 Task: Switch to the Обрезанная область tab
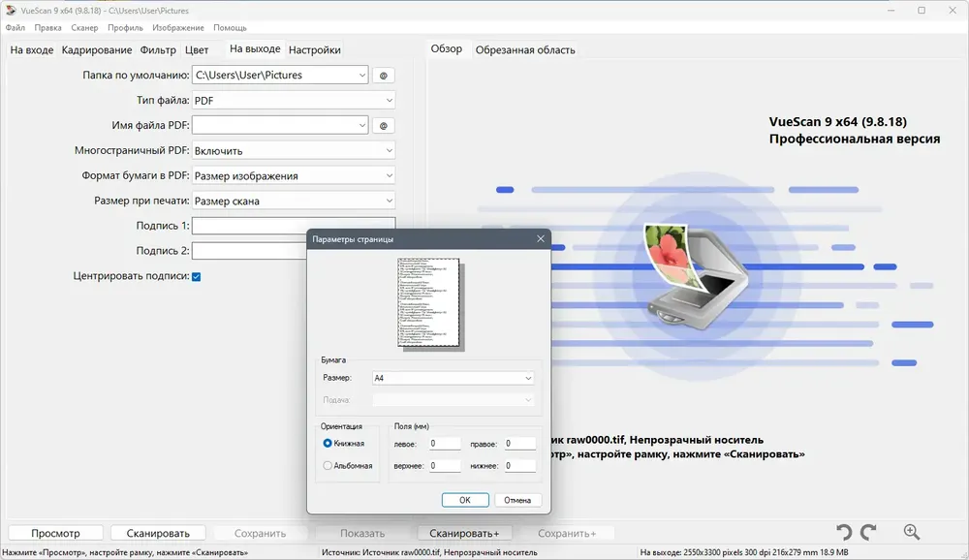pyautogui.click(x=525, y=49)
